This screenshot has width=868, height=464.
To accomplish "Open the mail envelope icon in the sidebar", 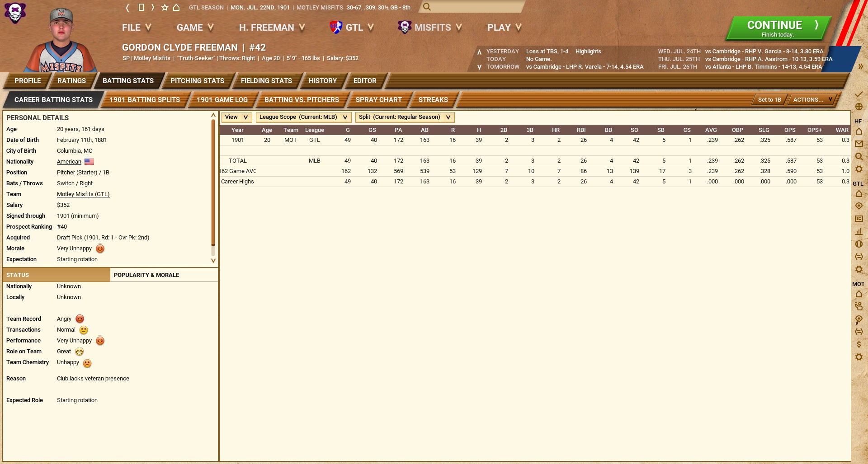I will tap(859, 144).
